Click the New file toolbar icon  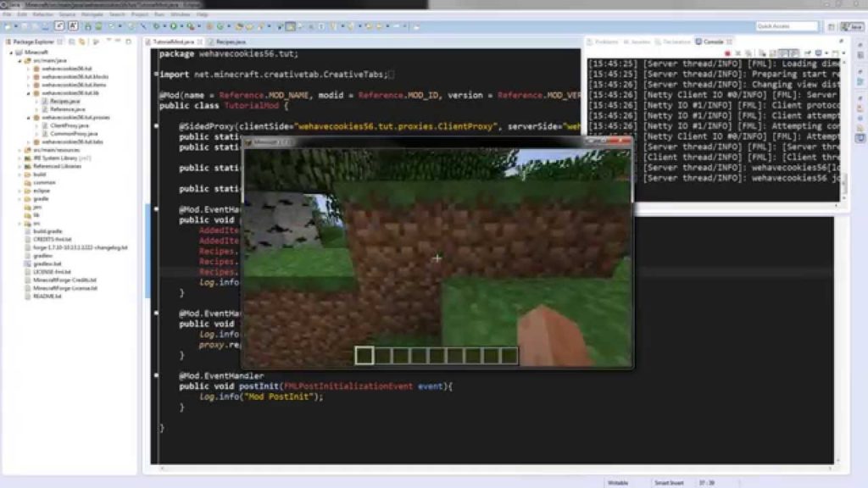click(8, 26)
